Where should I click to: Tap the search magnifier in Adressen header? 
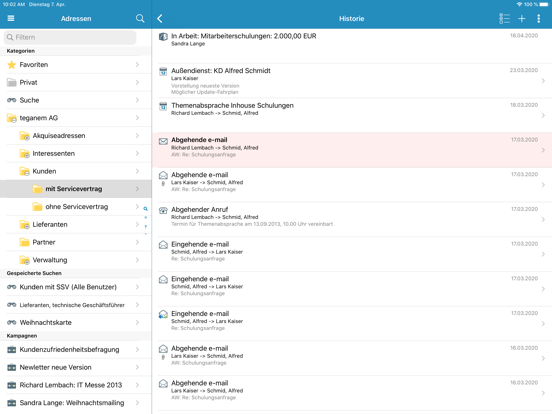[140, 18]
